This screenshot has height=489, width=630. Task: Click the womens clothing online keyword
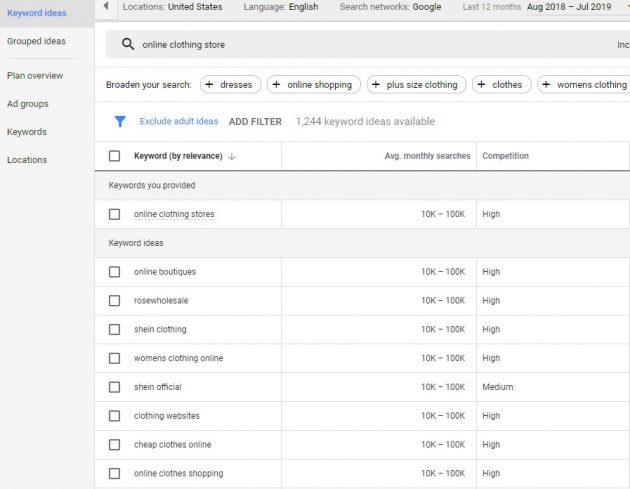178,358
